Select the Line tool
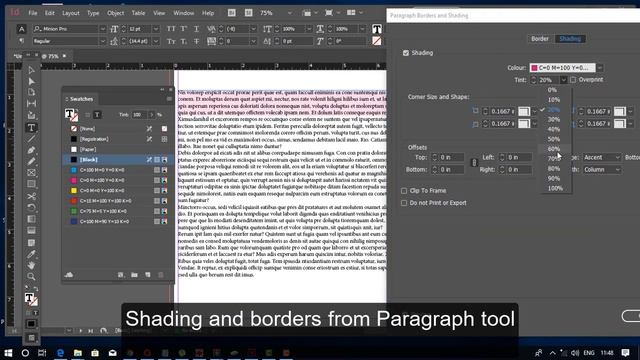Viewport: 640px width, 360px height. tap(31, 139)
